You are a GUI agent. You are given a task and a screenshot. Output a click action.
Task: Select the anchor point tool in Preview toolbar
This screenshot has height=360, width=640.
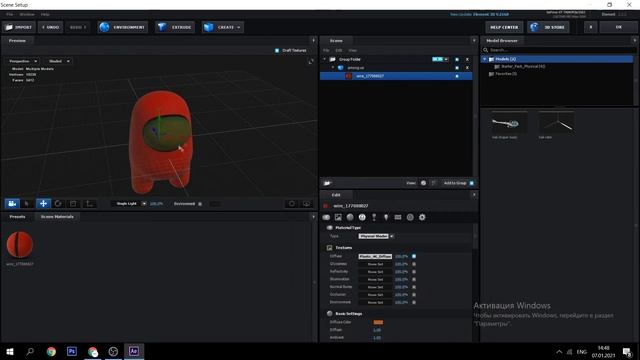89,203
